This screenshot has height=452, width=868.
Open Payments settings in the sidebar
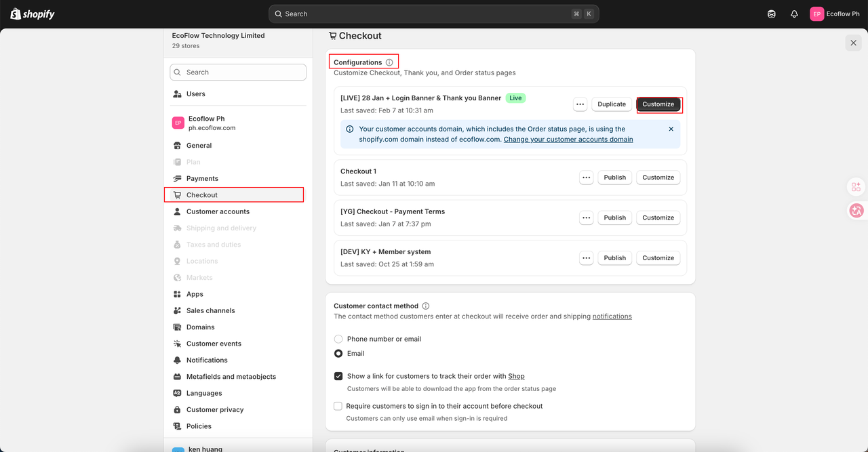[x=202, y=178]
